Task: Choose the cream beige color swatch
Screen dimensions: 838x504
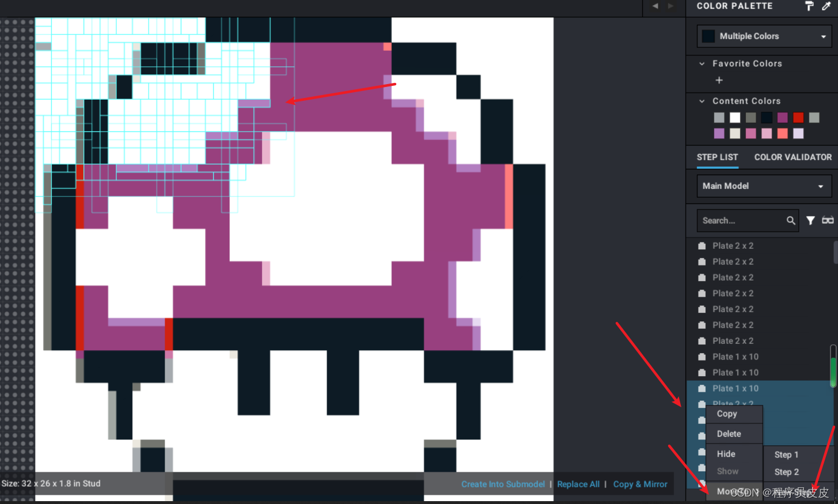Action: (x=735, y=134)
